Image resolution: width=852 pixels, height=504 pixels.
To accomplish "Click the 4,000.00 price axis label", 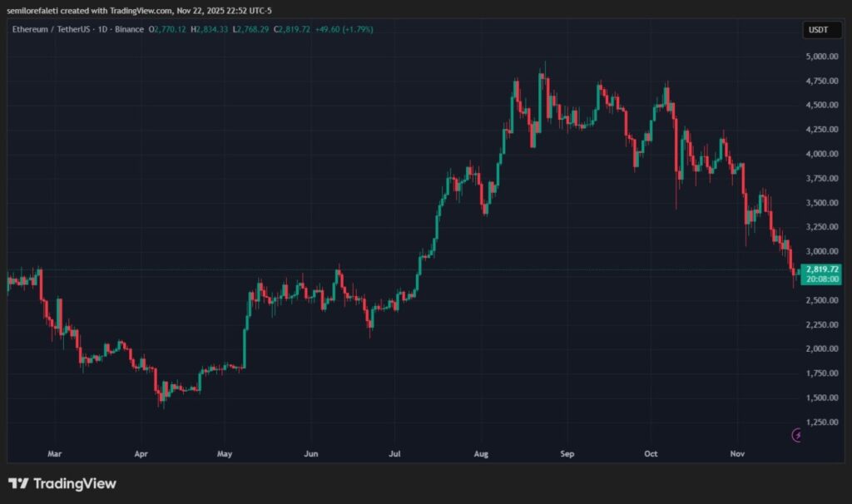I will point(822,154).
